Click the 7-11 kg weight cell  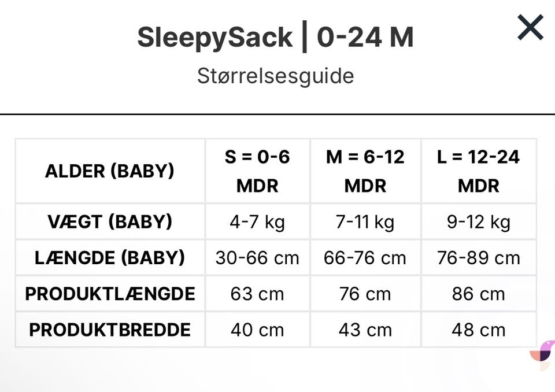tap(365, 222)
